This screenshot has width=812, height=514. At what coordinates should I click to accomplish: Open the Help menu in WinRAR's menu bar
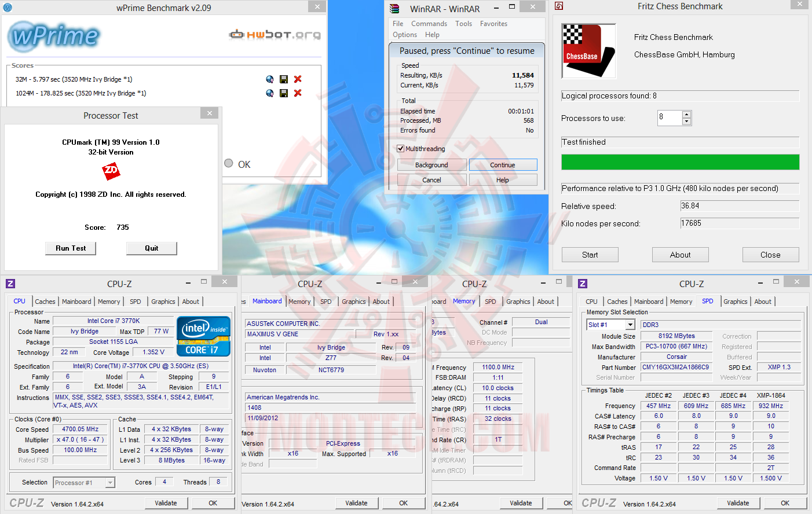(x=432, y=35)
